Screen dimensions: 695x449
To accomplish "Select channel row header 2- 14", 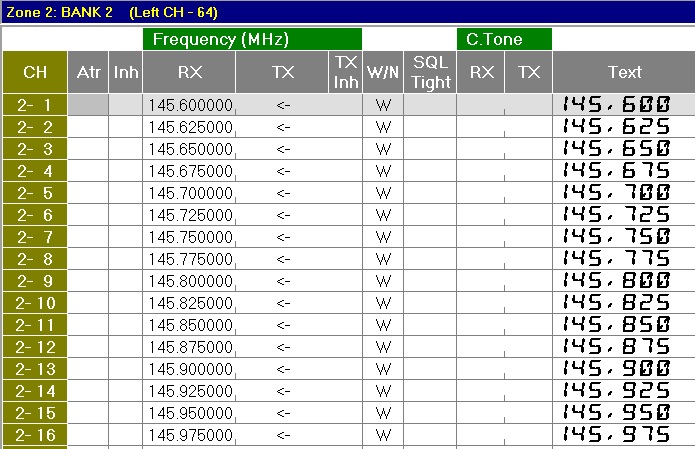I will point(35,391).
